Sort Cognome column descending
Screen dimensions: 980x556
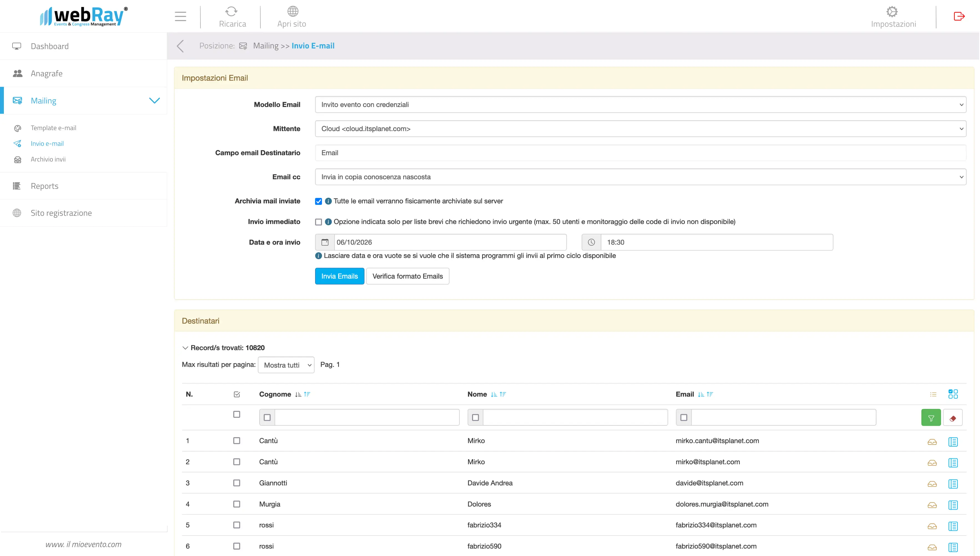pyautogui.click(x=307, y=395)
